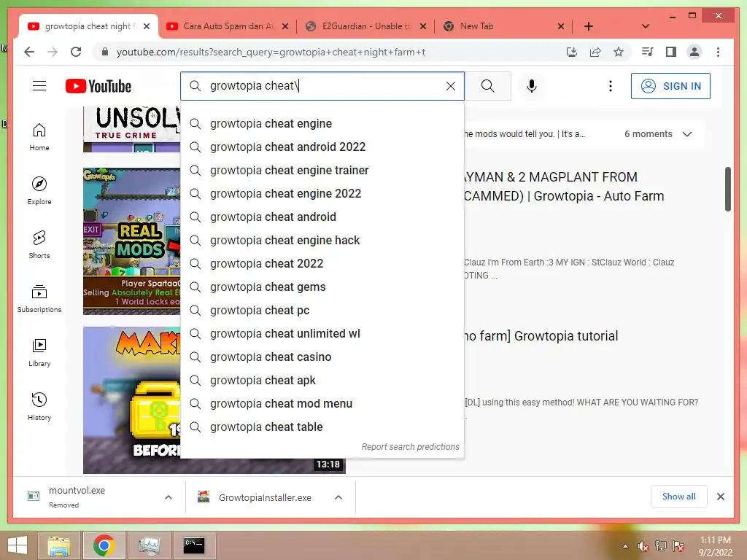Click the install app icon in address bar
Screen dimensions: 747x560
click(x=572, y=52)
